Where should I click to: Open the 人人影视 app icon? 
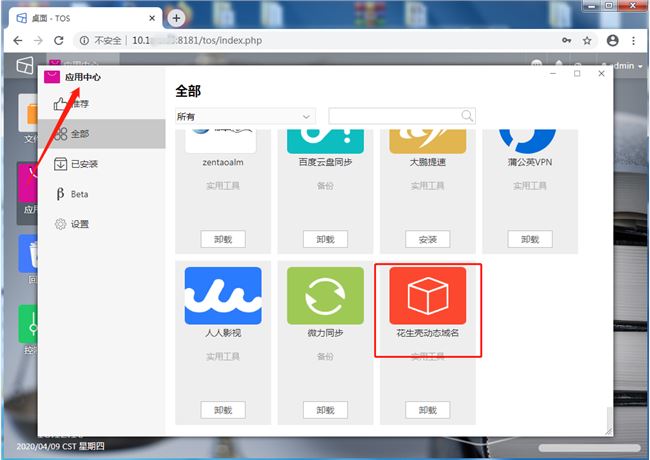click(223, 295)
